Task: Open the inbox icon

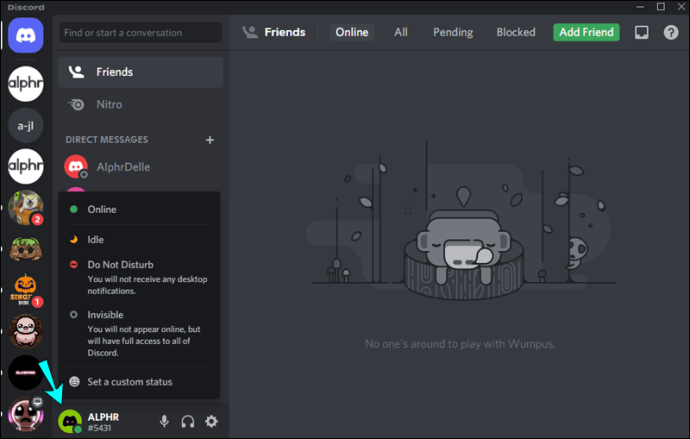Action: [x=642, y=32]
